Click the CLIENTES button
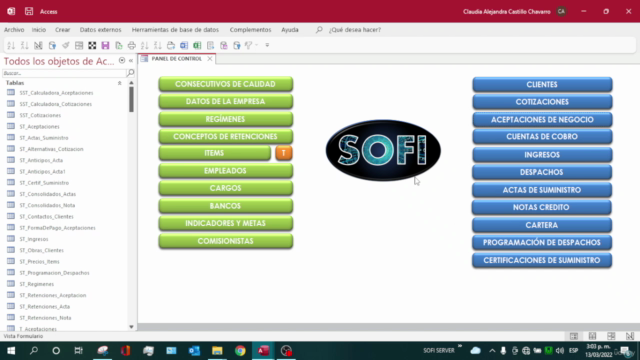 tap(542, 84)
